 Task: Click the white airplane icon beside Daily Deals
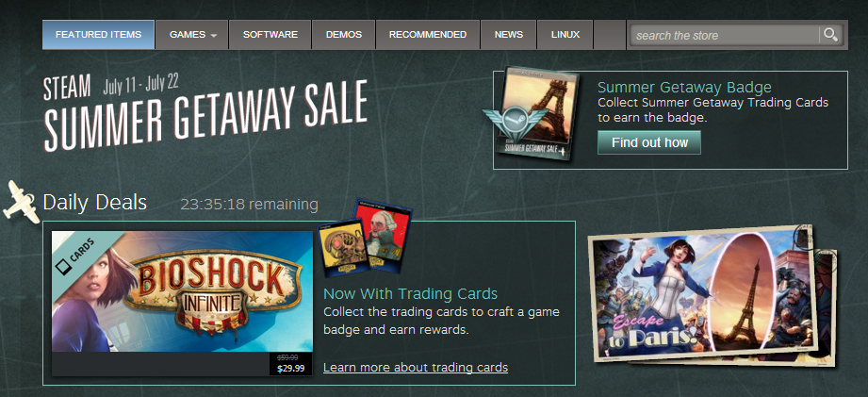tap(21, 202)
